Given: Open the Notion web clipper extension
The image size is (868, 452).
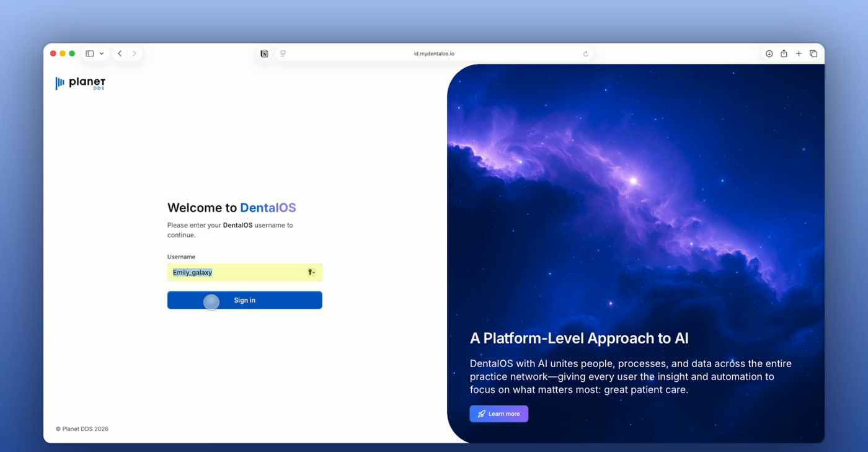Looking at the screenshot, I should [265, 54].
